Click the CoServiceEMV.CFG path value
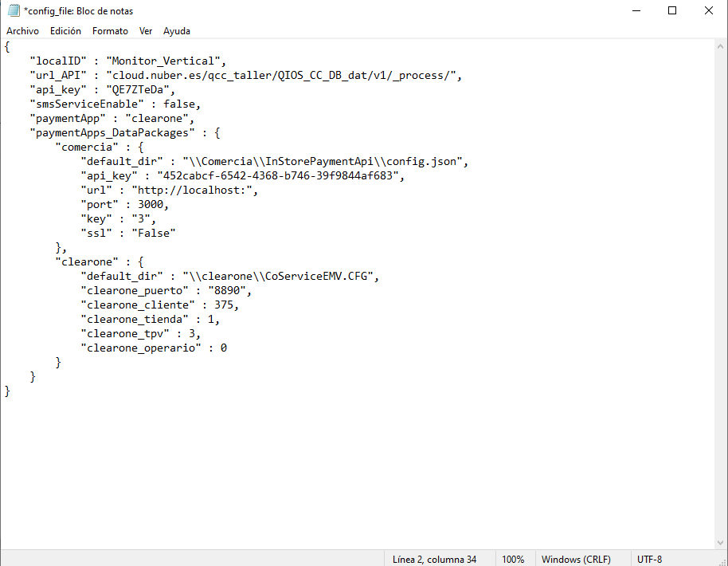 click(x=278, y=276)
